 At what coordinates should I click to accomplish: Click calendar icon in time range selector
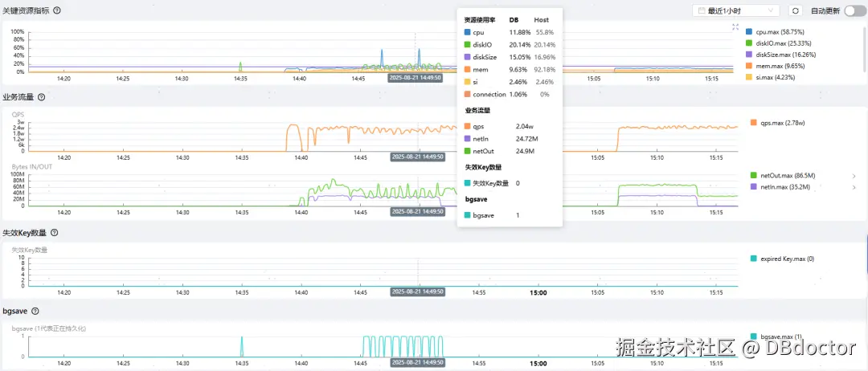700,10
